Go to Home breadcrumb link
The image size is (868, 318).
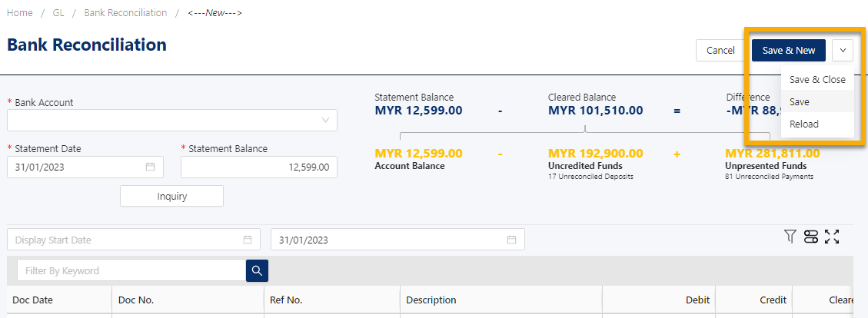pyautogui.click(x=20, y=13)
